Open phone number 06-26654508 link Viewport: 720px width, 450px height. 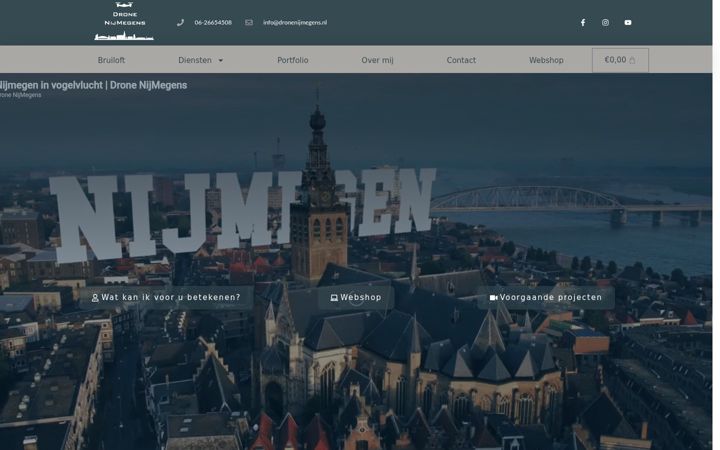pyautogui.click(x=213, y=22)
